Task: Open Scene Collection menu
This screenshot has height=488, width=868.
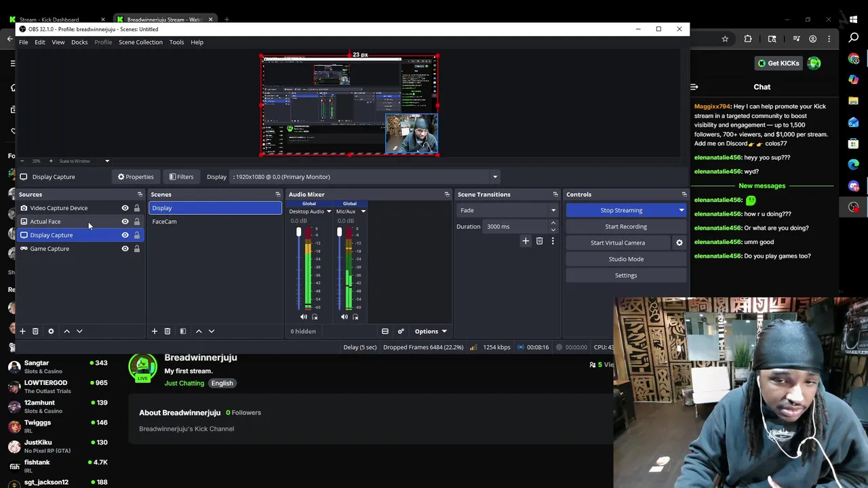Action: tap(140, 42)
